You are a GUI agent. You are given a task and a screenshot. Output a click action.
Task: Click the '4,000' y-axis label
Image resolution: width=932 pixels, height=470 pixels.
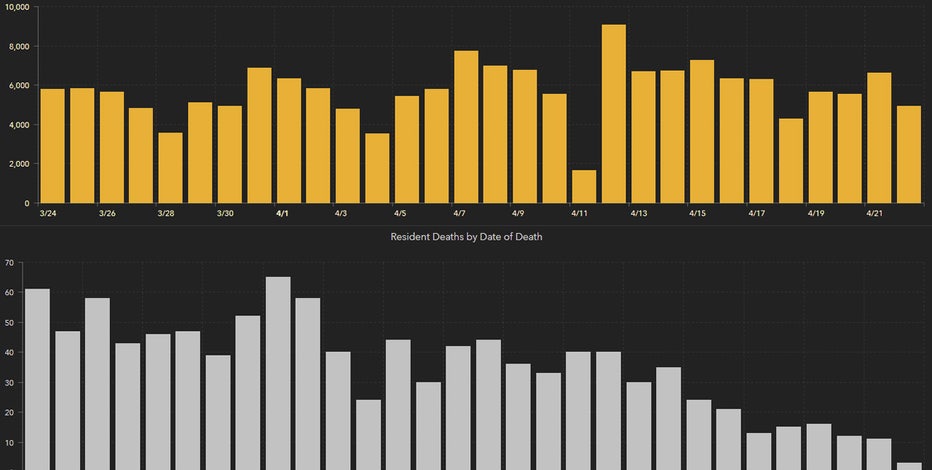[19, 125]
